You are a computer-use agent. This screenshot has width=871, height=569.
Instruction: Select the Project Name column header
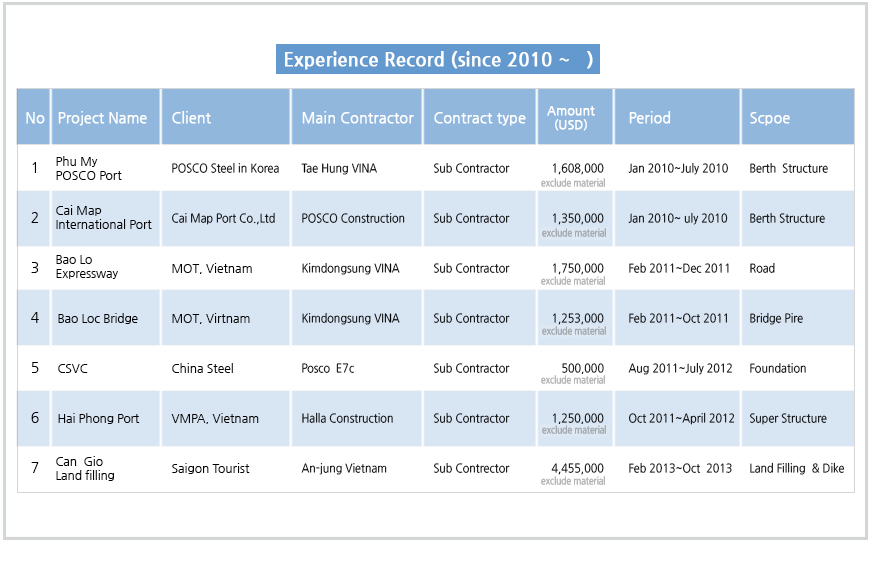coord(106,117)
